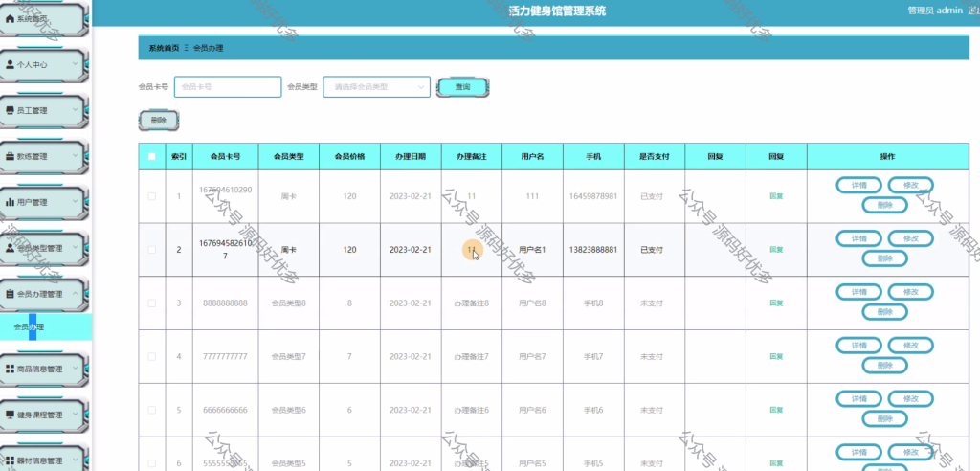Click the 回复 link in 用户名1 row
980x471 pixels.
click(x=776, y=250)
